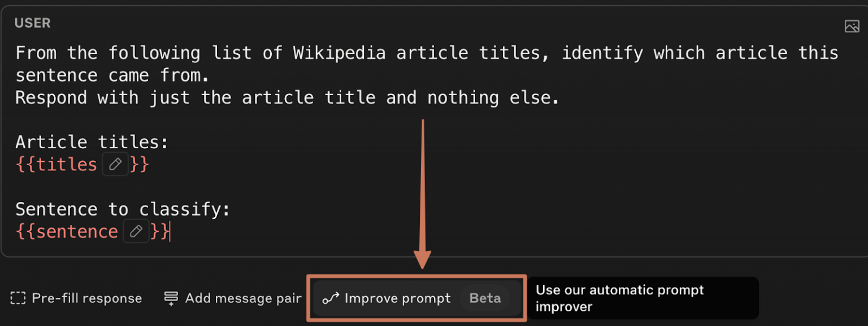Click the Beta badge on Improve prompt
868x326 pixels.
coord(485,298)
